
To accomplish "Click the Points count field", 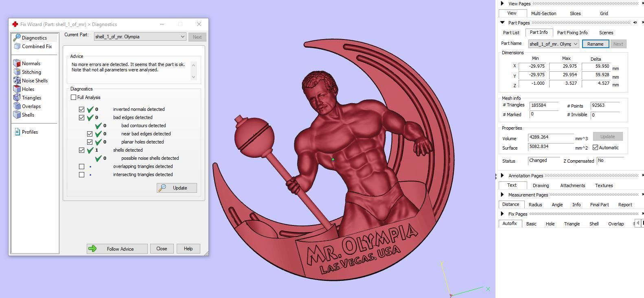I will [x=605, y=106].
